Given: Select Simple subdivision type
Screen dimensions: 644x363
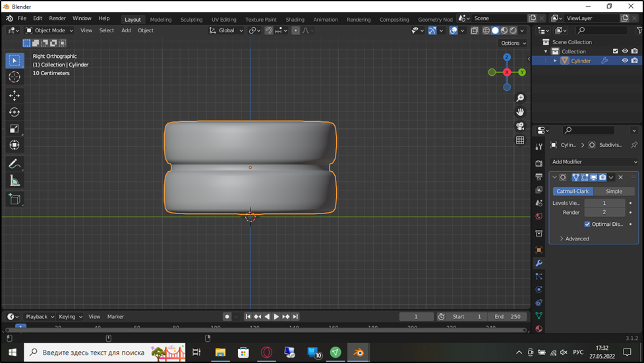Looking at the screenshot, I should 614,191.
